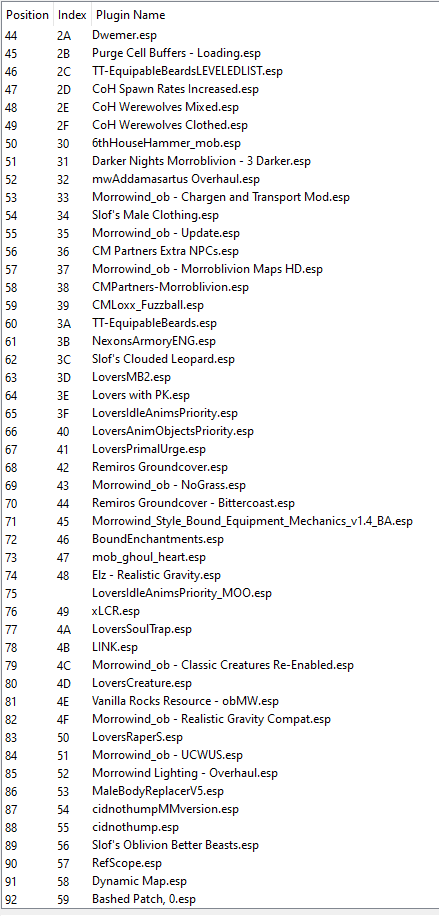439x916 pixels.
Task: Select Darker Nights Morroblivion - 3 Darker.esp
Action: [x=201, y=161]
